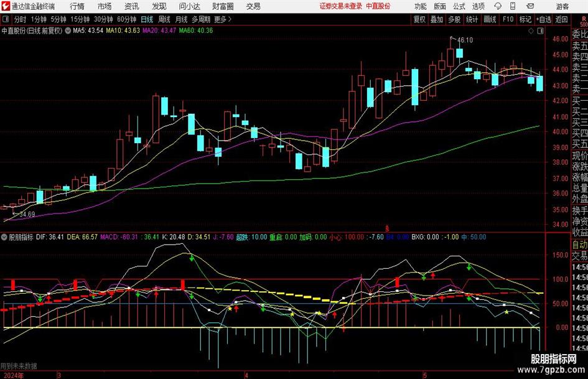Switch to 5分钟 period
The image size is (588, 379).
pos(58,19)
